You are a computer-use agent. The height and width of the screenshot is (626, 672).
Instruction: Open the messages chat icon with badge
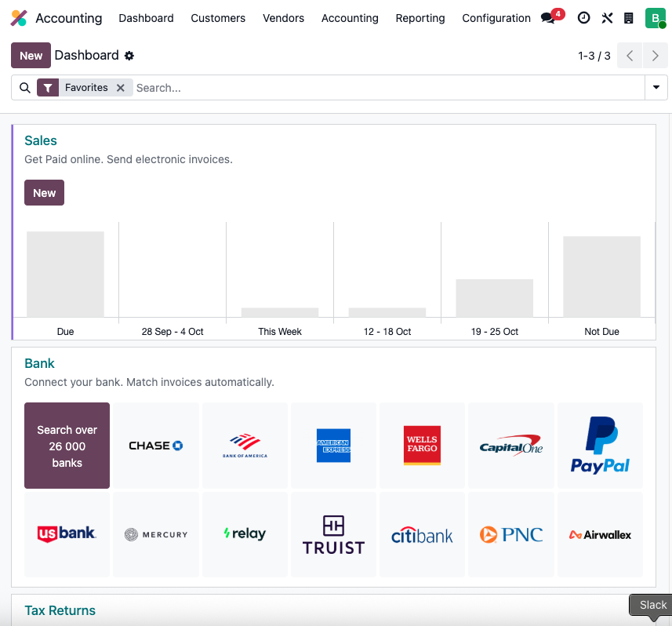coord(549,18)
